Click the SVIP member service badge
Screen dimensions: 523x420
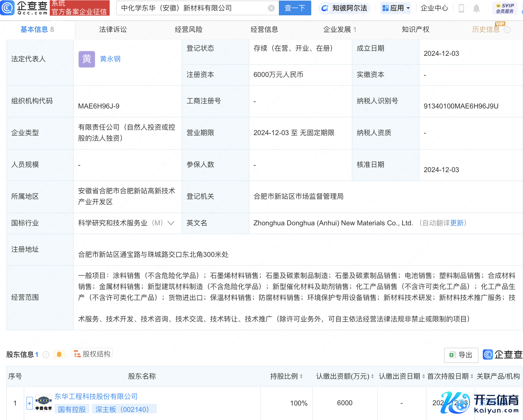[505, 8]
